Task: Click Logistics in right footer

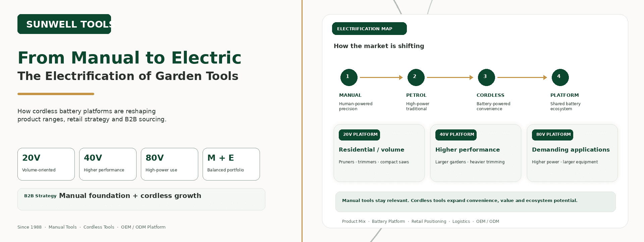Action: [x=461, y=221]
